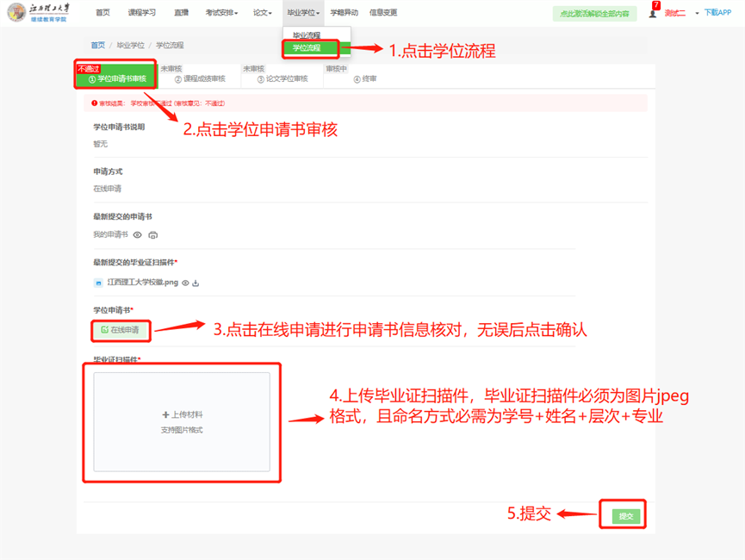Click the red 7 notification badge
This screenshot has height=560, width=745.
pos(656,5)
